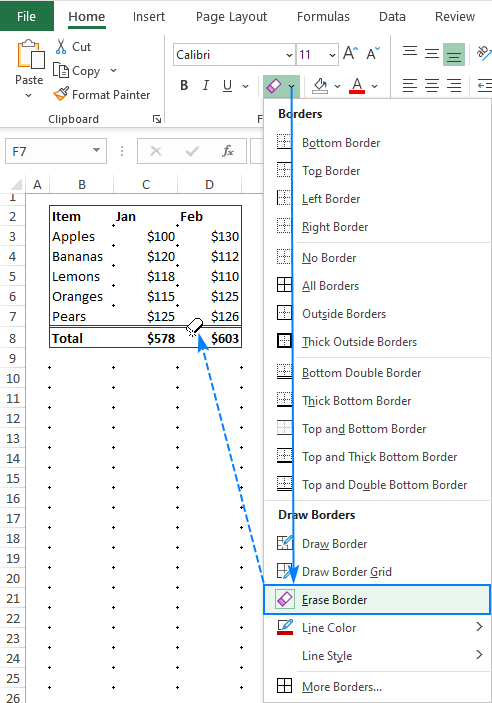Screen dimensions: 492x703
Task: Switch to Data tab
Action: point(392,17)
